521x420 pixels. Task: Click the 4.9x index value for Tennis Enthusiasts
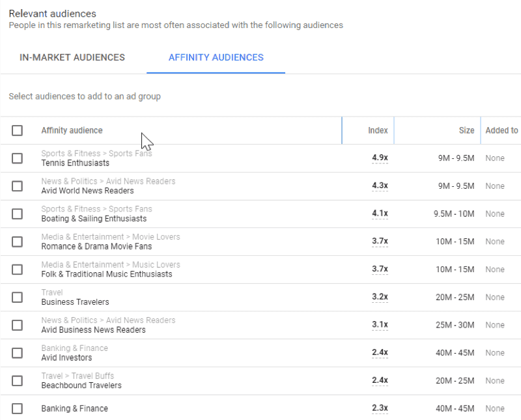(x=380, y=158)
